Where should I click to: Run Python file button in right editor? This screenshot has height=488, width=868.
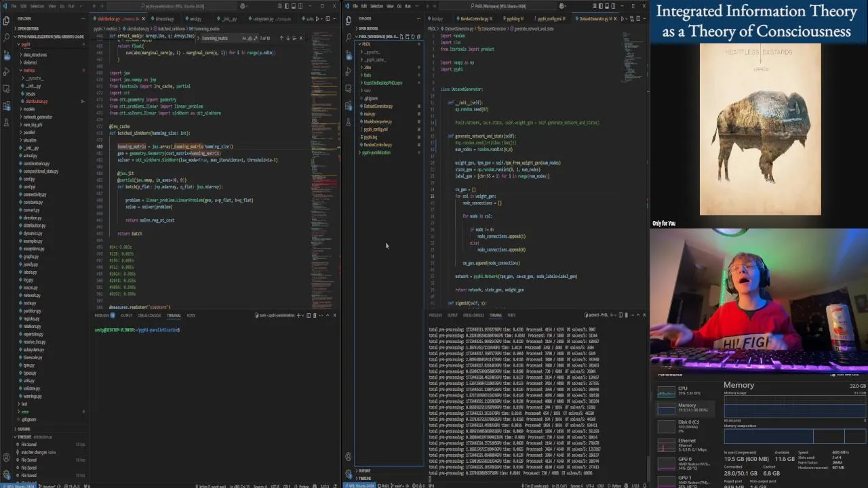[623, 19]
